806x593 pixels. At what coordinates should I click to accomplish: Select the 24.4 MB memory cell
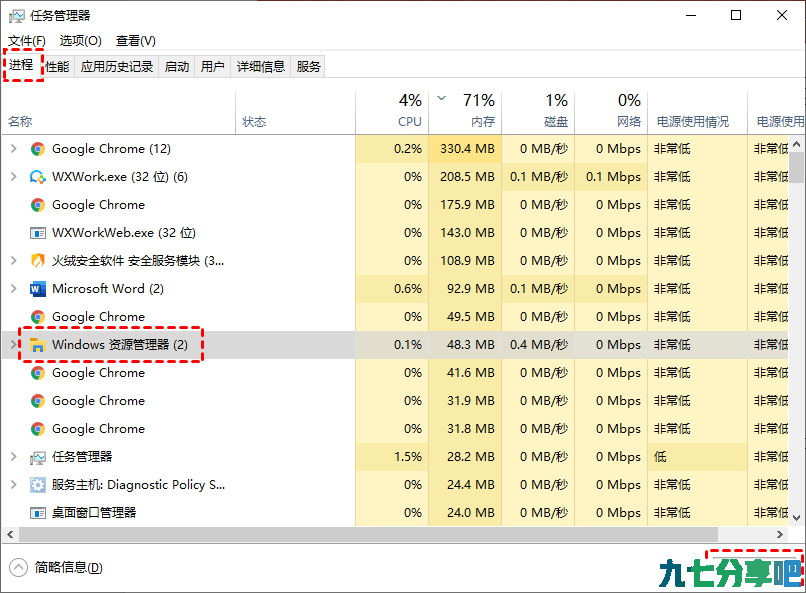465,485
